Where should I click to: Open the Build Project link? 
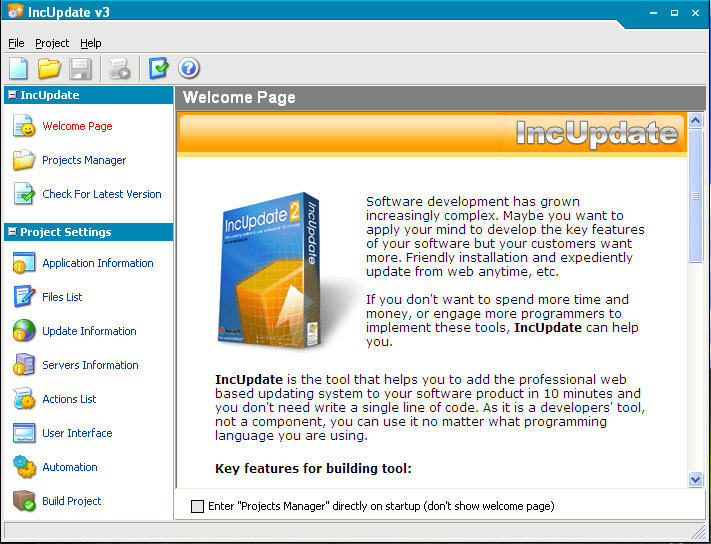(x=72, y=501)
